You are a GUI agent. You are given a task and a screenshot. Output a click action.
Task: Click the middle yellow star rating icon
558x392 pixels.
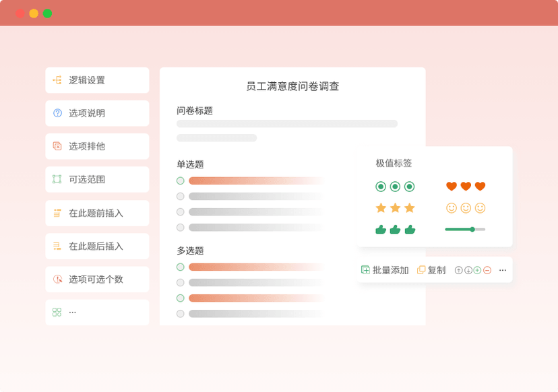coord(395,207)
